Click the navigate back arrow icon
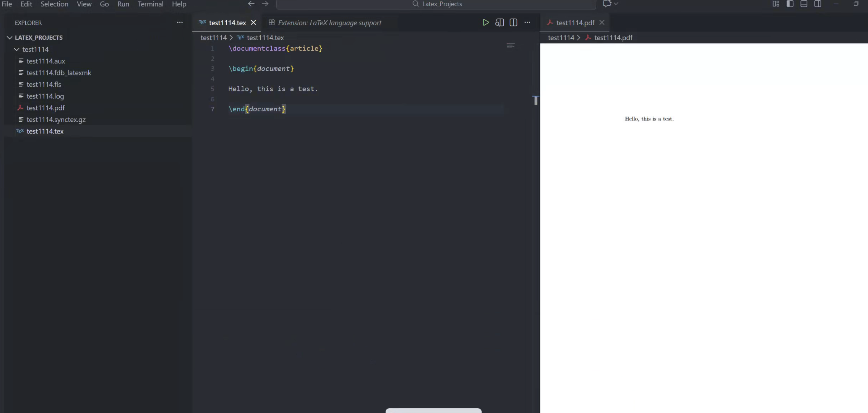Viewport: 868px width, 413px height. coord(251,4)
